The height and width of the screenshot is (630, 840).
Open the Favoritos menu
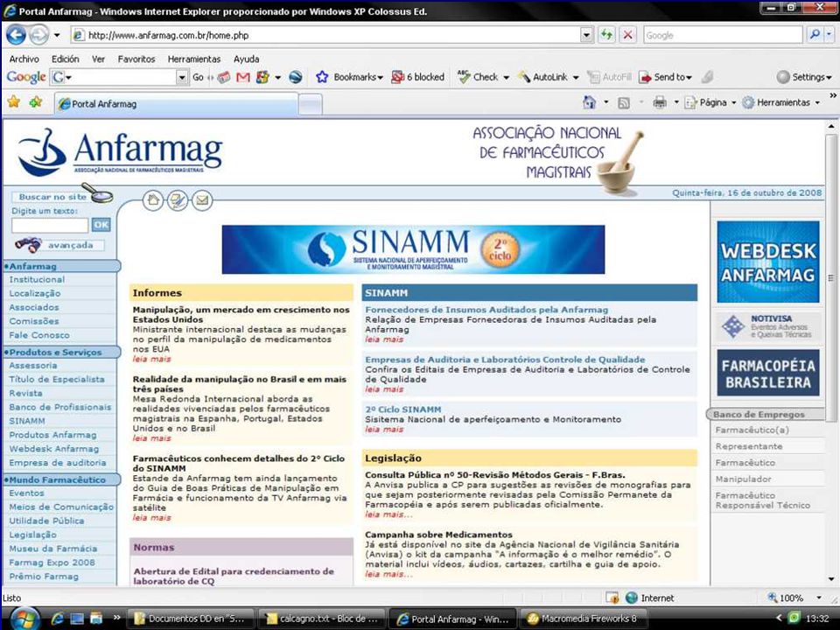[136, 59]
